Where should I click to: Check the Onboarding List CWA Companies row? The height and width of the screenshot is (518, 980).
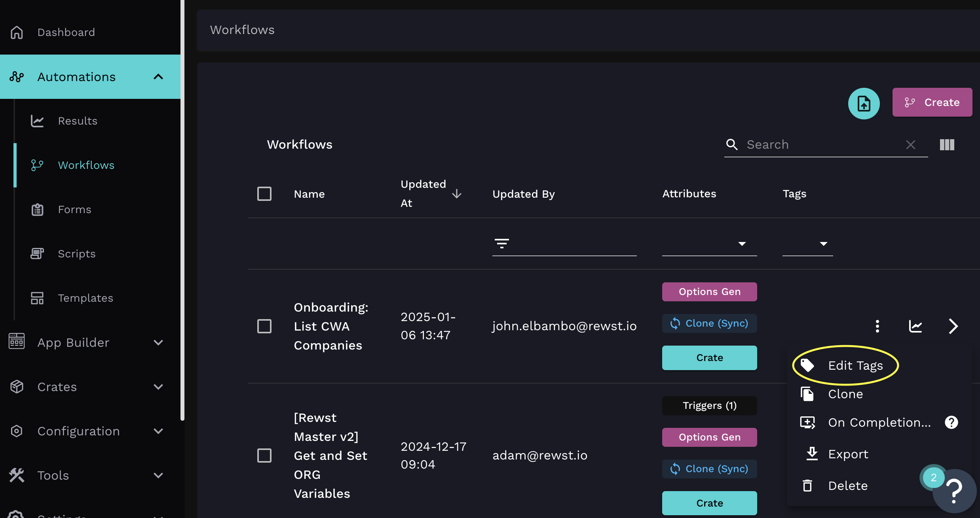[264, 326]
